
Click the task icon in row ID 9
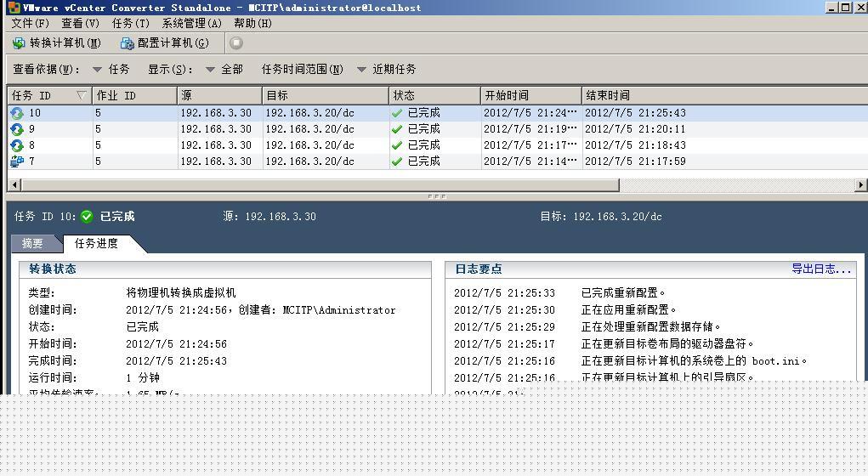(x=17, y=129)
